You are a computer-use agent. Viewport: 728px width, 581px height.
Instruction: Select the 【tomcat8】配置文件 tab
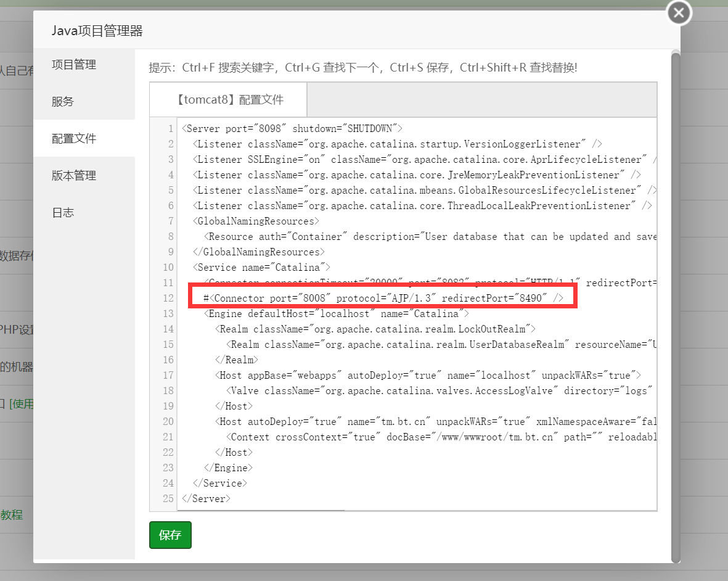(x=228, y=100)
